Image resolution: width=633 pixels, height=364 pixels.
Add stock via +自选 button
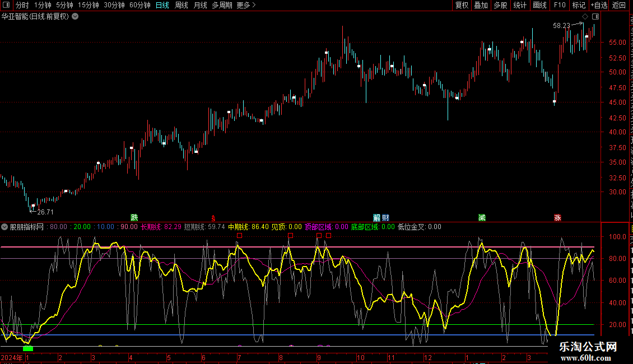pos(599,5)
